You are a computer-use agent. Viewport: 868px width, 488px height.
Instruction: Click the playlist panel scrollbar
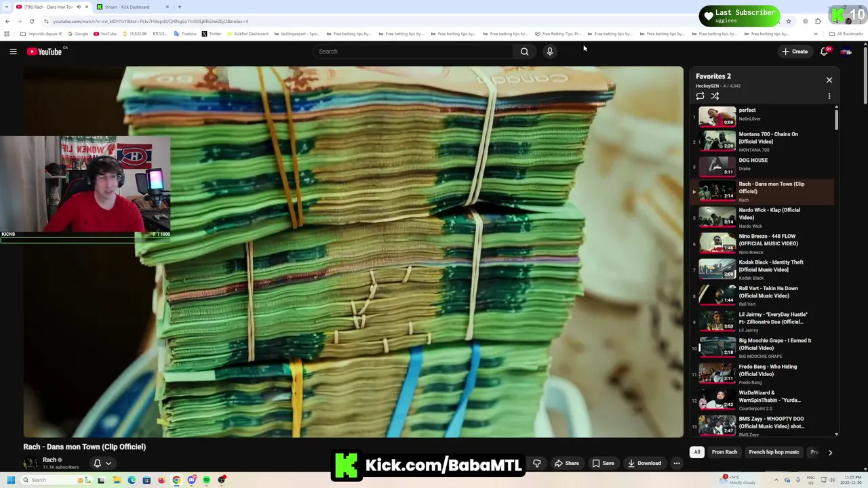tap(836, 120)
